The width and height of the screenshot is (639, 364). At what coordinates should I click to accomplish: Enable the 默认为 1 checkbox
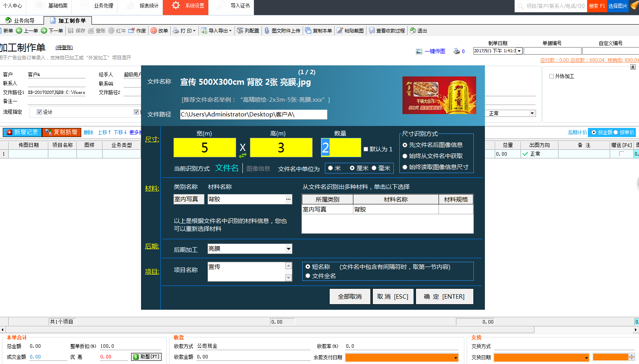point(366,149)
